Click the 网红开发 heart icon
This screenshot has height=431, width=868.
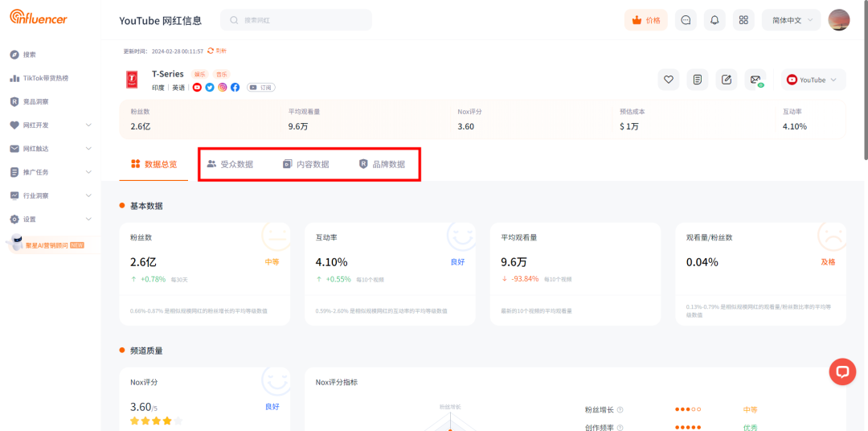click(x=15, y=125)
